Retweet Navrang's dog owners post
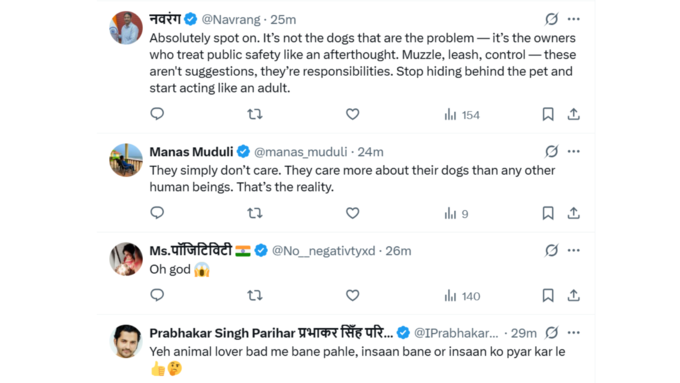This screenshot has width=680, height=383. [x=255, y=114]
